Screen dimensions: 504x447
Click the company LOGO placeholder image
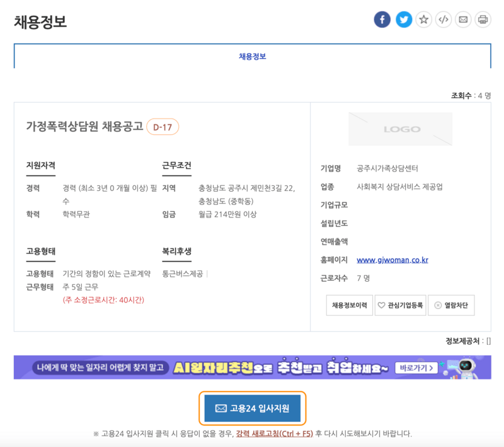pos(401,129)
